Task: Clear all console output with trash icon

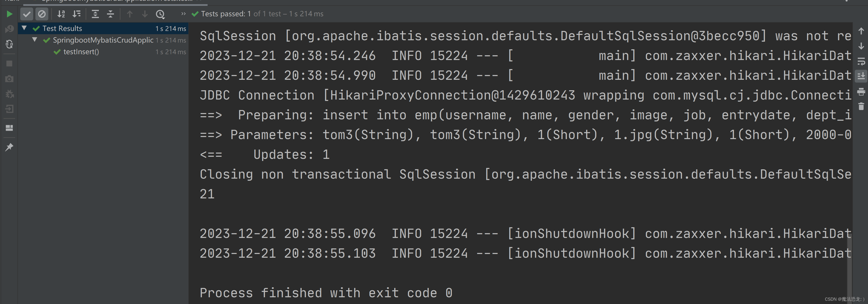Action: point(861,107)
